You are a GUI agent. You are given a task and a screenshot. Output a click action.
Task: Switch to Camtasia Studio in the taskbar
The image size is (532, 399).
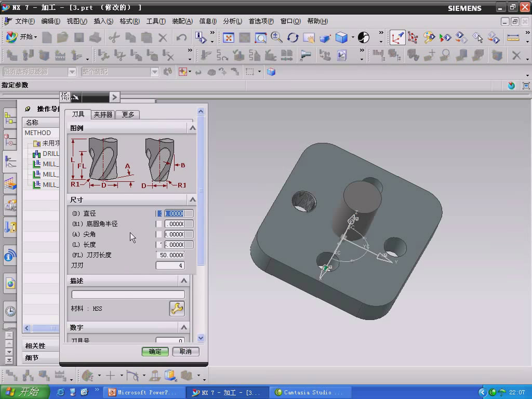[x=310, y=392]
